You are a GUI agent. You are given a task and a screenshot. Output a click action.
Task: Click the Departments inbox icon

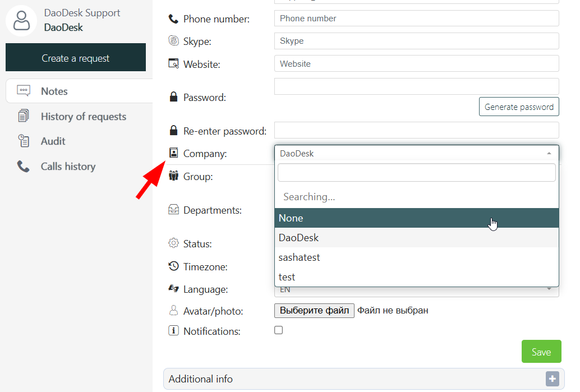[173, 209]
